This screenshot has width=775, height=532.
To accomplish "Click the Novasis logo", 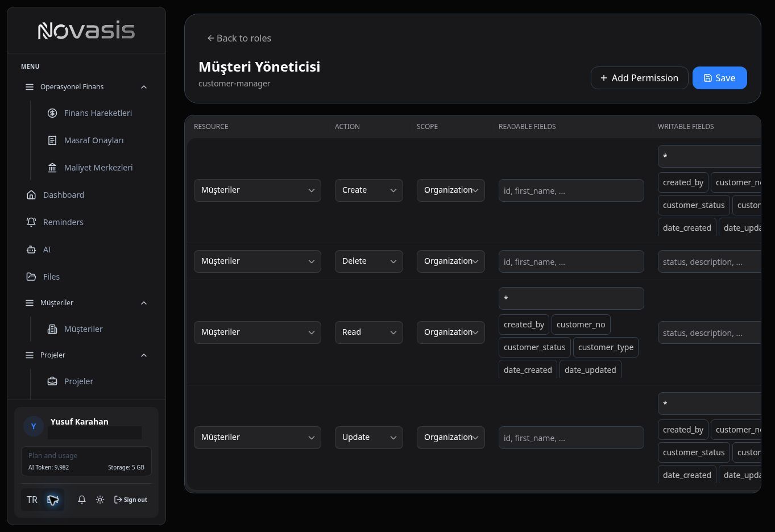I will coord(86,31).
